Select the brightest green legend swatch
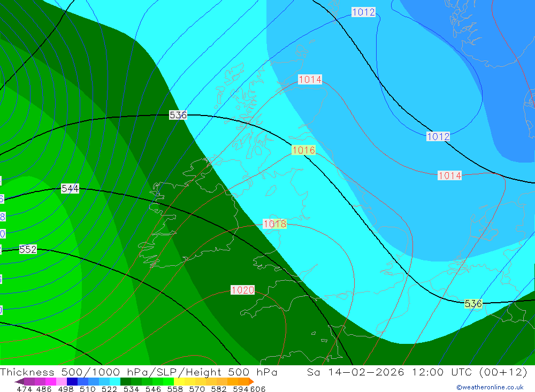The width and height of the screenshot is (535, 392). pos(169,381)
